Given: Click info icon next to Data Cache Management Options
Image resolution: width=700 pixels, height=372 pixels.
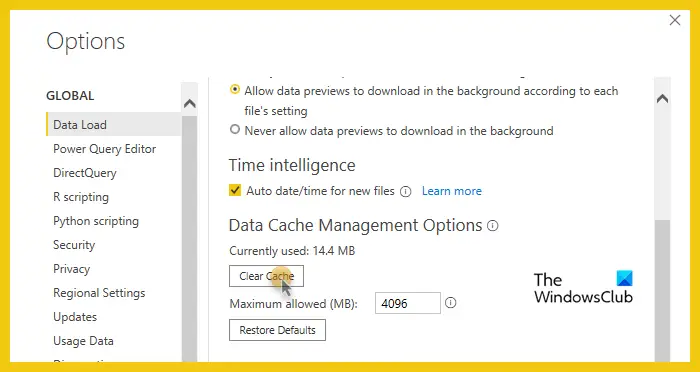Looking at the screenshot, I should (x=492, y=226).
